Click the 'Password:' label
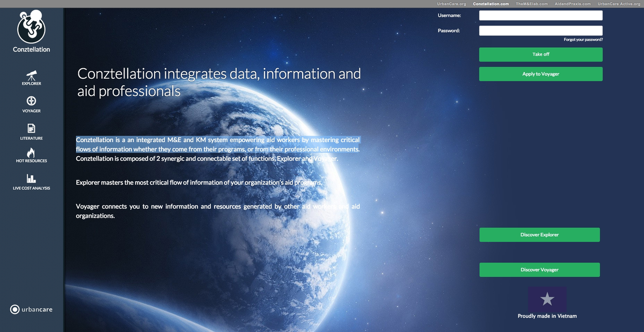 (449, 31)
